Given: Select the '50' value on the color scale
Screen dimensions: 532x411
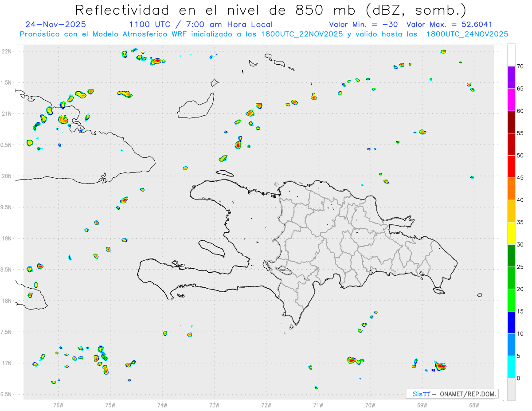Looking at the screenshot, I should (520, 156).
